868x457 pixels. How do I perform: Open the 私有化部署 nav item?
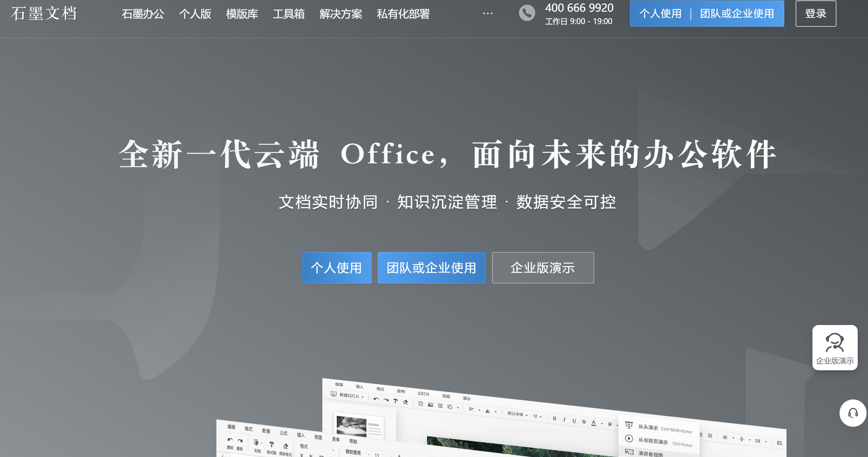[403, 14]
